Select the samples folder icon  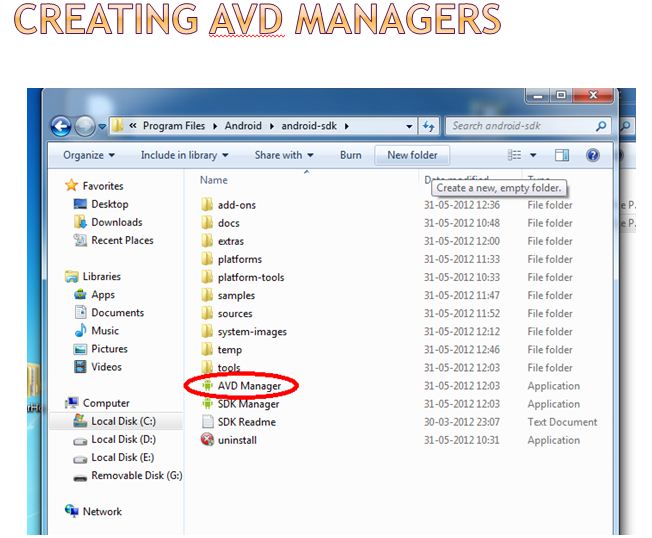[207, 295]
